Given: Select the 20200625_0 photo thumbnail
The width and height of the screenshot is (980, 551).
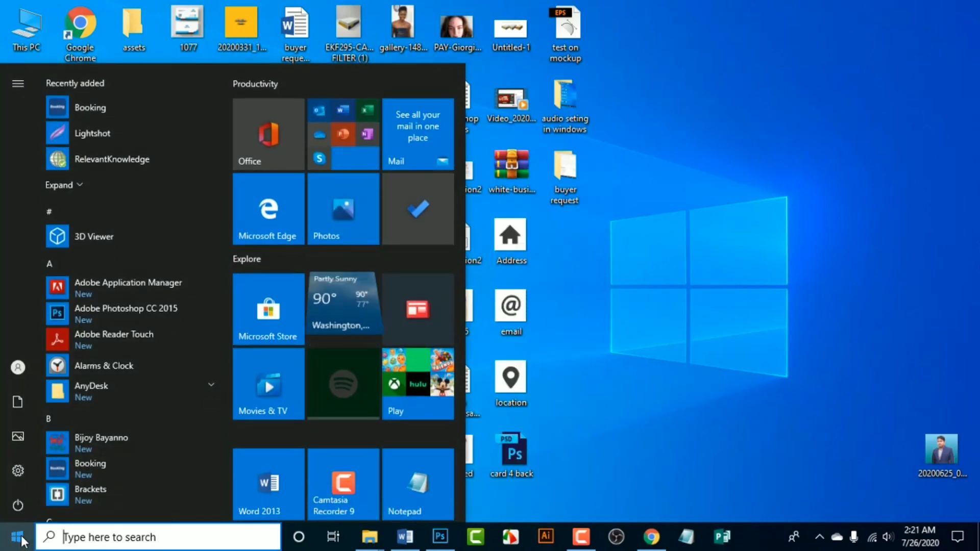Looking at the screenshot, I should [942, 455].
